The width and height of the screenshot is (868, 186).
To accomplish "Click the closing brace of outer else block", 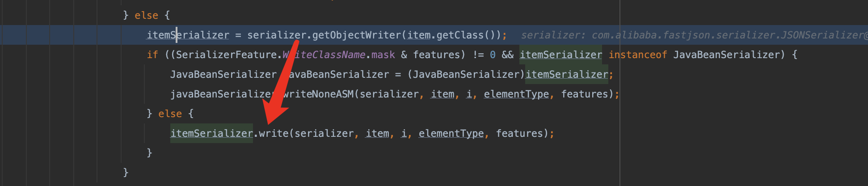I will pos(126,173).
